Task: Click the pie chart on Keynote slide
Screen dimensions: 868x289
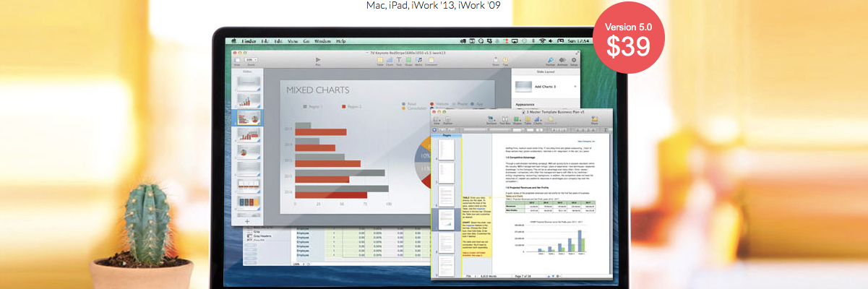Action: click(x=425, y=159)
